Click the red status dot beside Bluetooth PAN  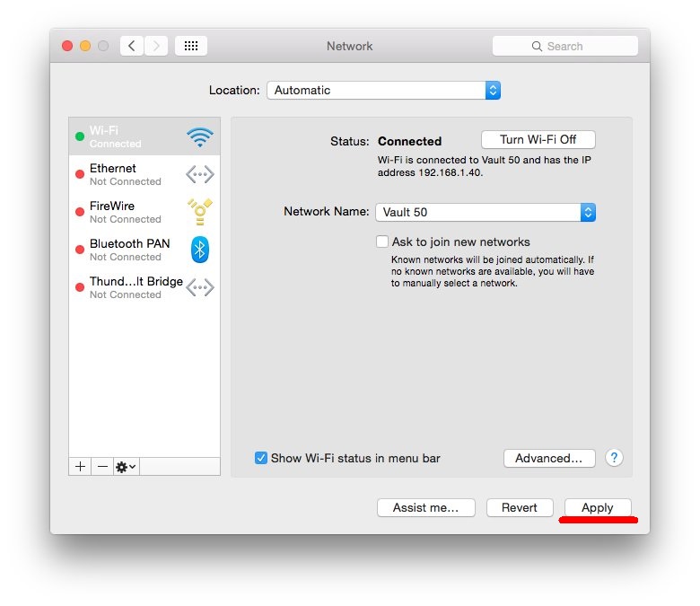pos(80,250)
